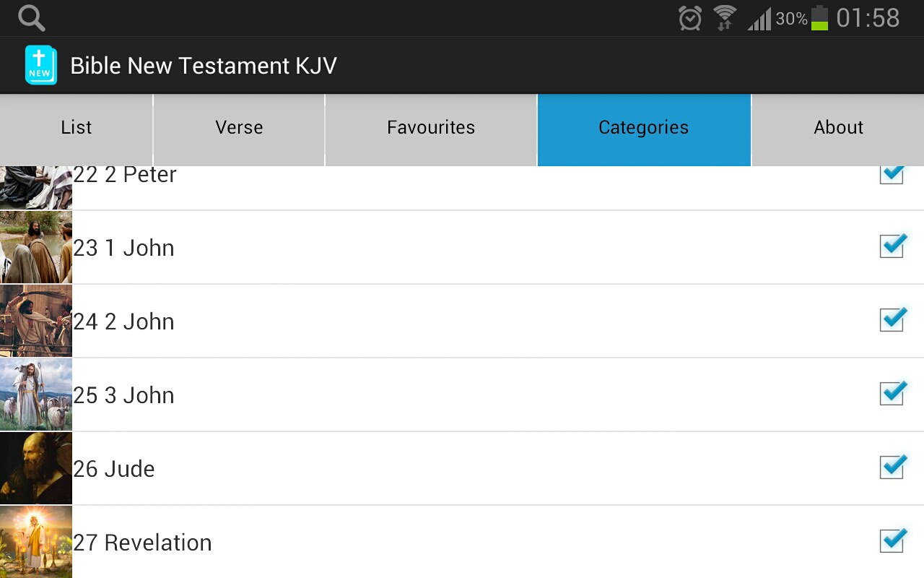Tap the search magnifier icon
This screenshot has height=578, width=924.
click(x=31, y=18)
